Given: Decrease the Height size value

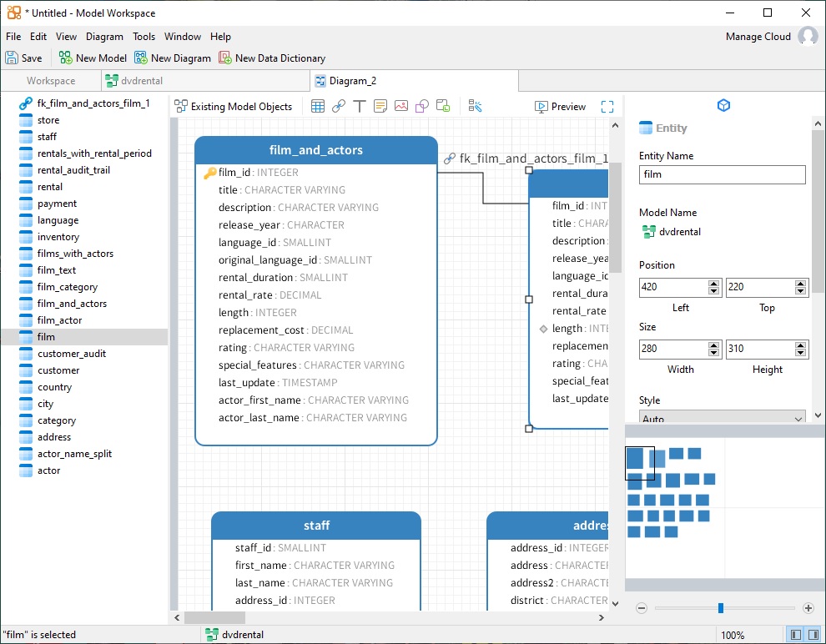Looking at the screenshot, I should coord(800,352).
